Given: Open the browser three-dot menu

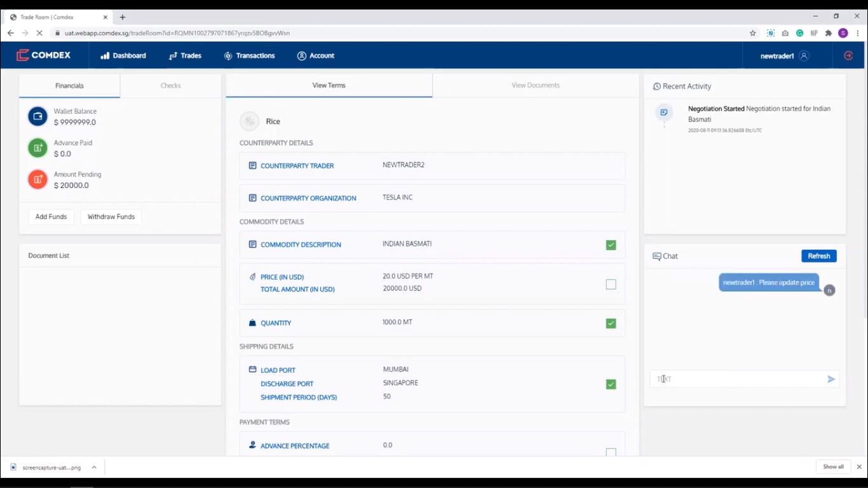Looking at the screenshot, I should (x=858, y=33).
